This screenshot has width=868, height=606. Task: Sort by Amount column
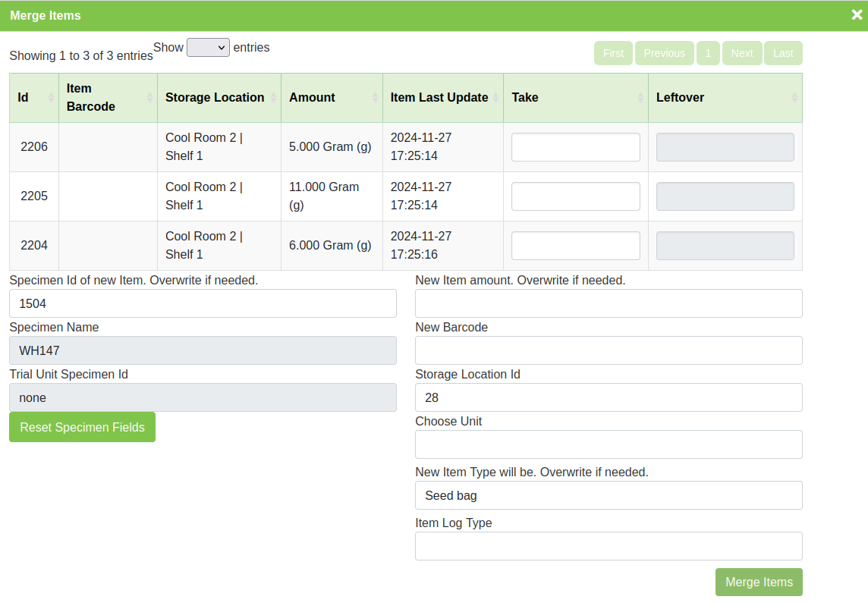coord(331,98)
